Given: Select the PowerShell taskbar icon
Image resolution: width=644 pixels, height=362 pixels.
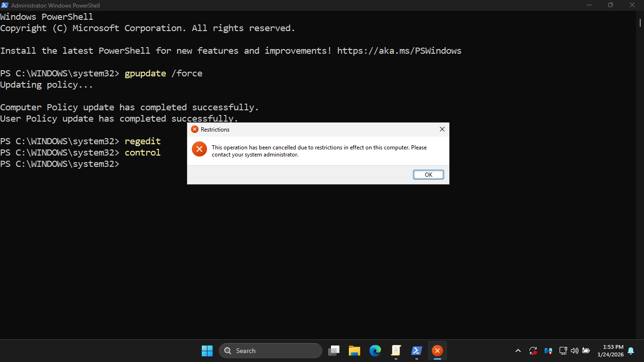Looking at the screenshot, I should click(x=417, y=351).
